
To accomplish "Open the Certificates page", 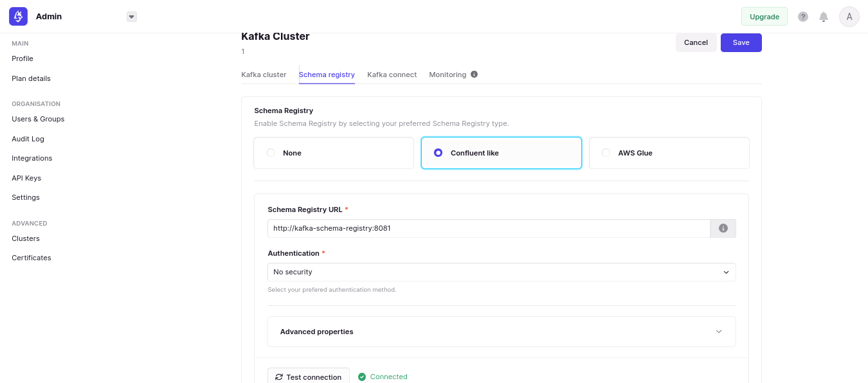I will point(32,258).
